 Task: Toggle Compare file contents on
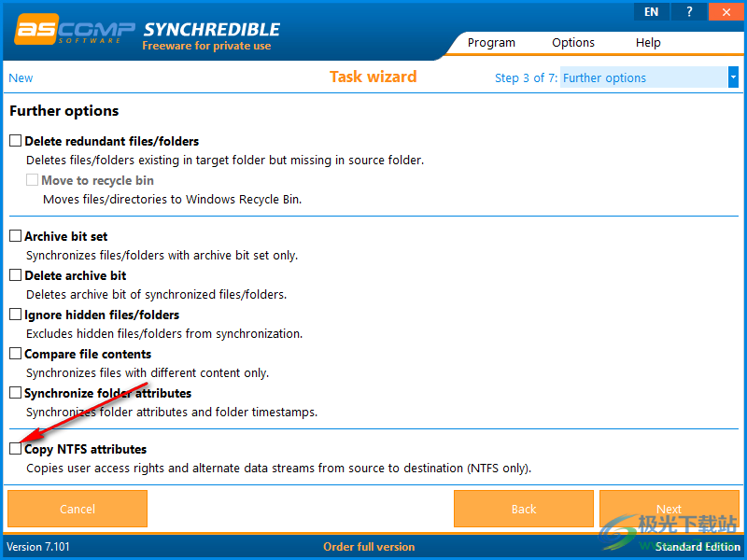pyautogui.click(x=15, y=354)
